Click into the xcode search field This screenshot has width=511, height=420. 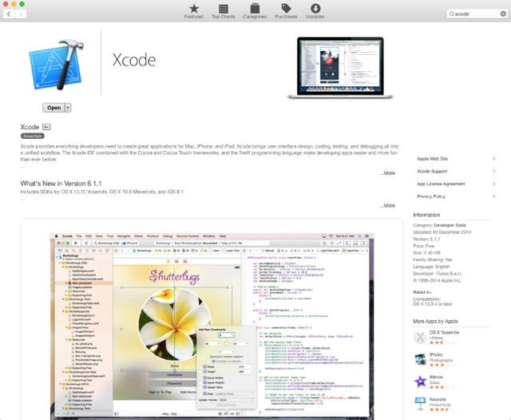pyautogui.click(x=477, y=14)
